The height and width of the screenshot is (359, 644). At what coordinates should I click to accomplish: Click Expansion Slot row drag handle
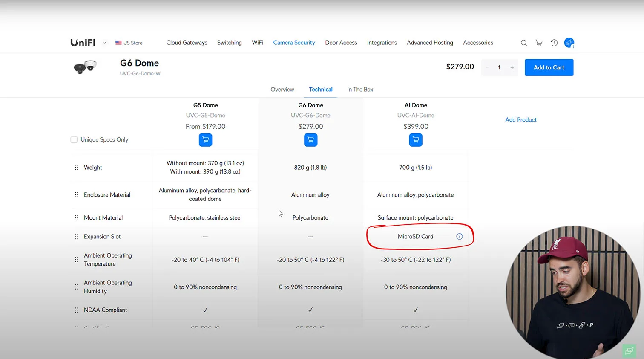(77, 237)
